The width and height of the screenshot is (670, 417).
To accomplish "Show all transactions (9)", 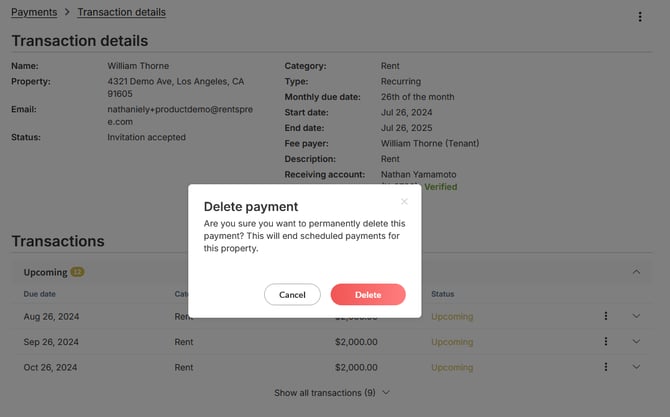I will tap(332, 393).
